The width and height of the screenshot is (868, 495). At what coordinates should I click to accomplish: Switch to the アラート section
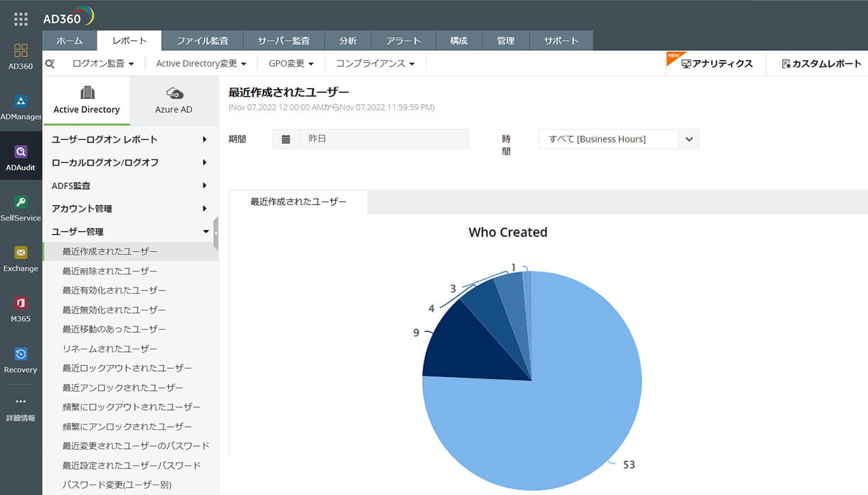pyautogui.click(x=403, y=40)
